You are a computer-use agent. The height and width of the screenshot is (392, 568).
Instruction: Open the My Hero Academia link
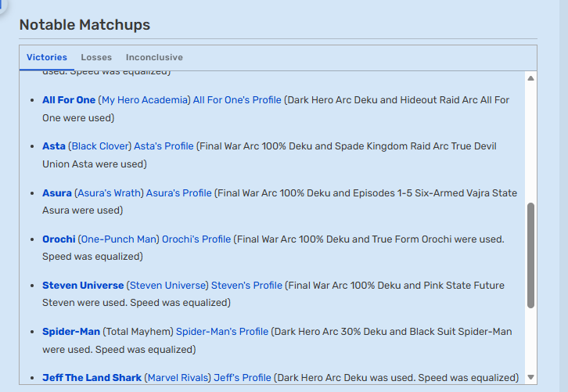tap(145, 100)
